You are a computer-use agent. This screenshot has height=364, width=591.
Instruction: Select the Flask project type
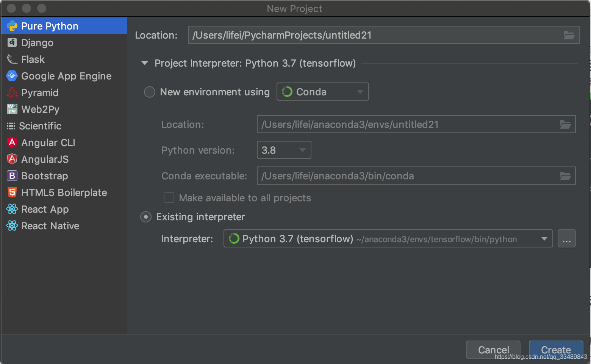click(x=64, y=59)
